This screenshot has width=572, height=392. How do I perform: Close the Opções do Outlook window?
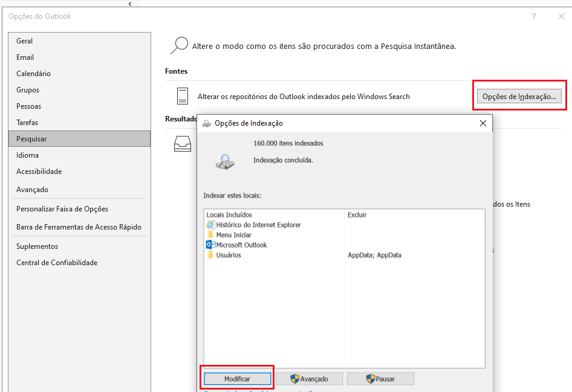click(x=562, y=16)
